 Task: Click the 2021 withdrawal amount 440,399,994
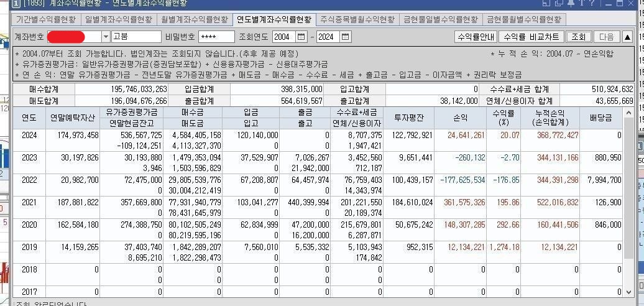click(308, 203)
